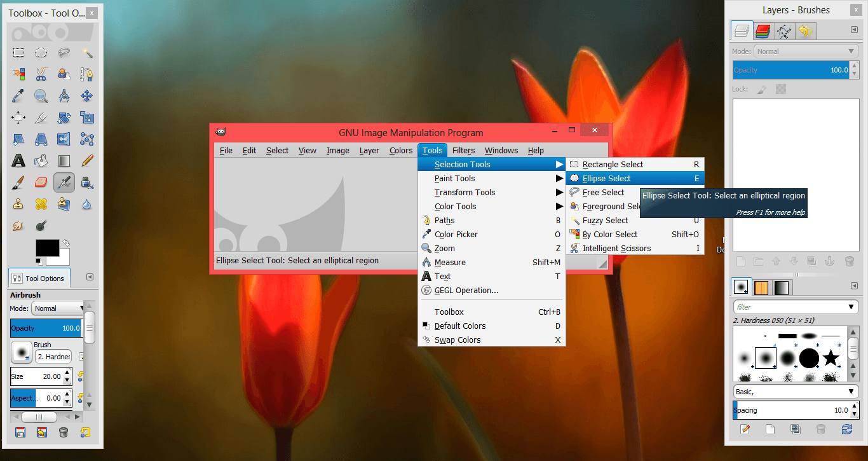The width and height of the screenshot is (868, 461).
Task: Select the Scale tool icon in Toolbox
Action: [87, 118]
